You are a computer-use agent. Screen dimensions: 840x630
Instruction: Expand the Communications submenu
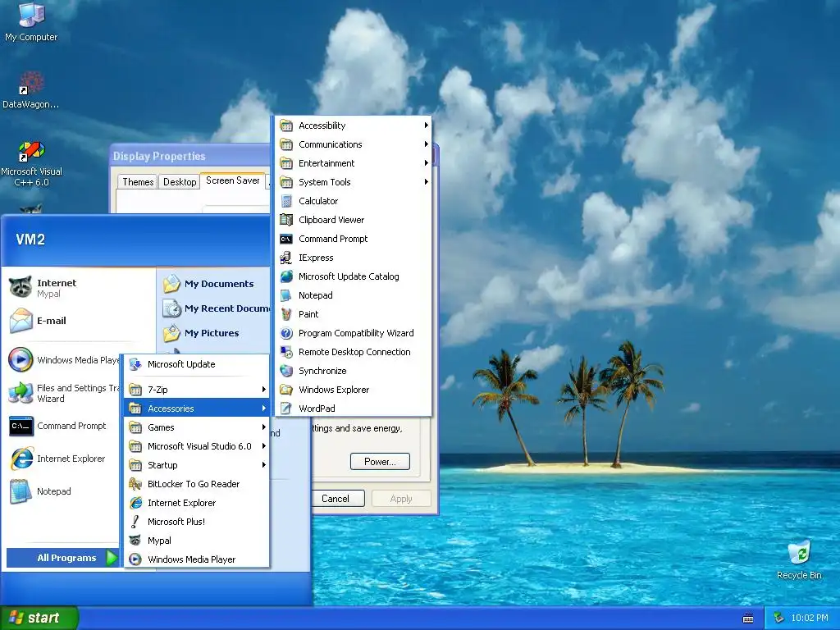point(353,144)
